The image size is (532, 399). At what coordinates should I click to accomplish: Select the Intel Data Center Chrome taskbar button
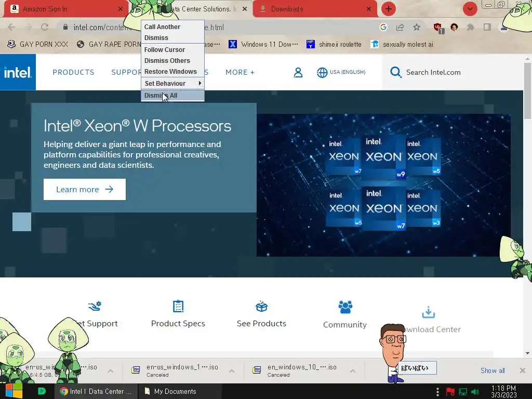[96, 391]
